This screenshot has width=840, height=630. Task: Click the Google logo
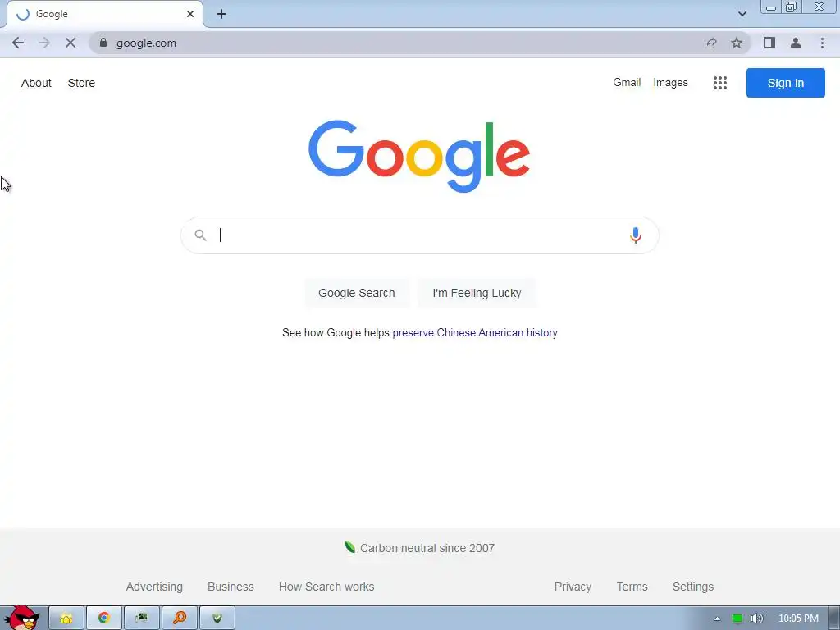[419, 156]
